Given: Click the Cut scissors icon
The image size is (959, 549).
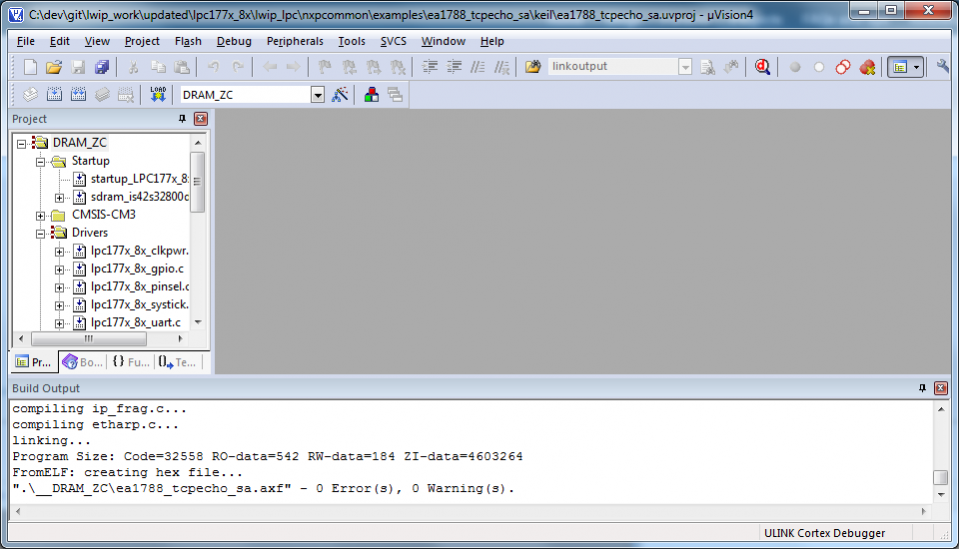Looking at the screenshot, I should click(x=133, y=67).
